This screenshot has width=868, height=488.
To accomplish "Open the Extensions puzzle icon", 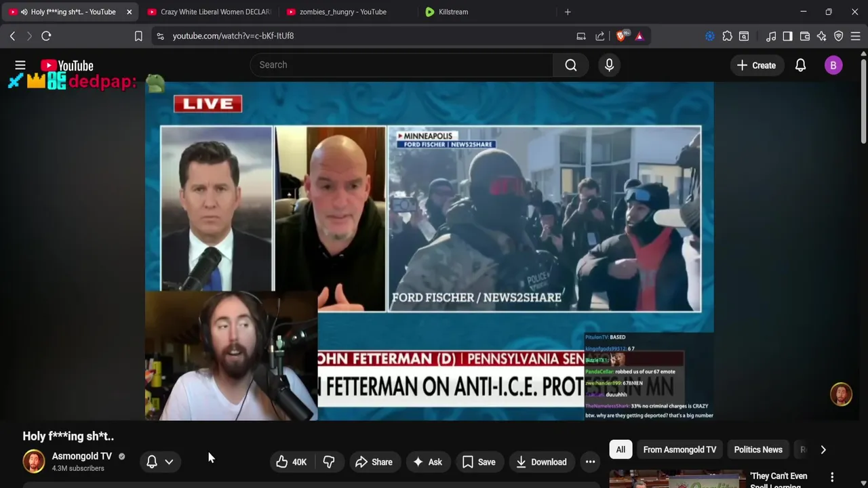I will click(x=728, y=36).
